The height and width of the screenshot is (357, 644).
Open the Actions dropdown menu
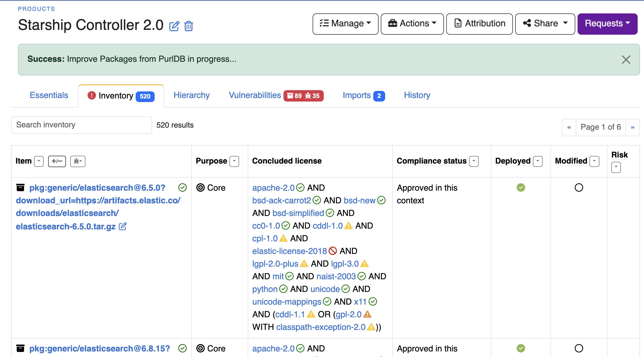click(x=412, y=24)
